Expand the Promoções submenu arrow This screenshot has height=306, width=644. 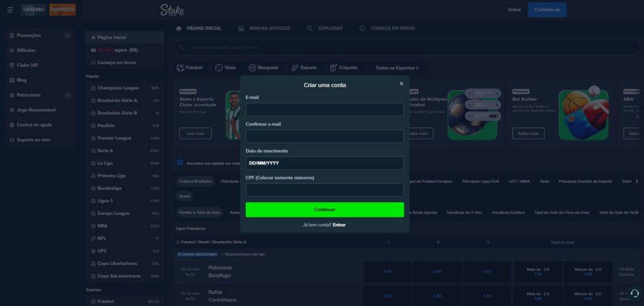[67, 36]
